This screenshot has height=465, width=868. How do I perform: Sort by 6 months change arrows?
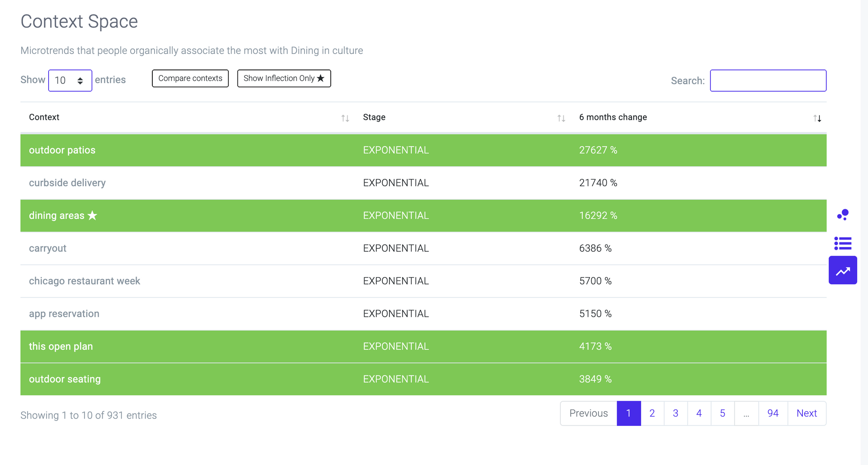(x=817, y=118)
